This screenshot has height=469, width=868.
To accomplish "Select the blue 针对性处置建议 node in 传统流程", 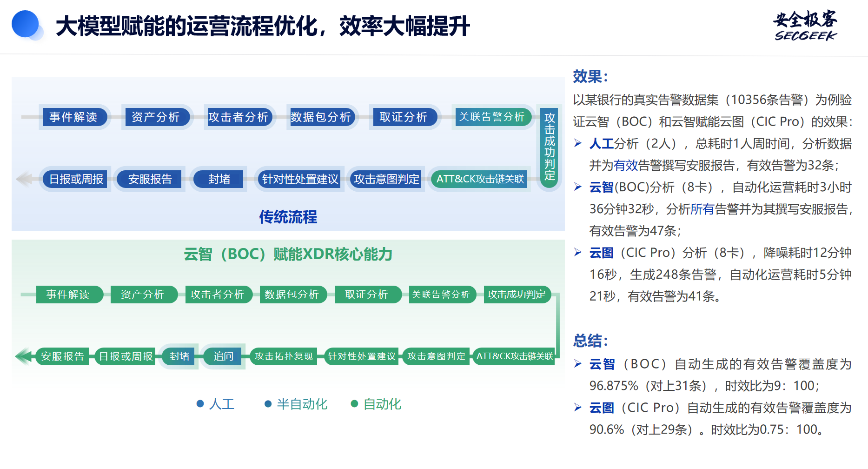I will (x=299, y=179).
